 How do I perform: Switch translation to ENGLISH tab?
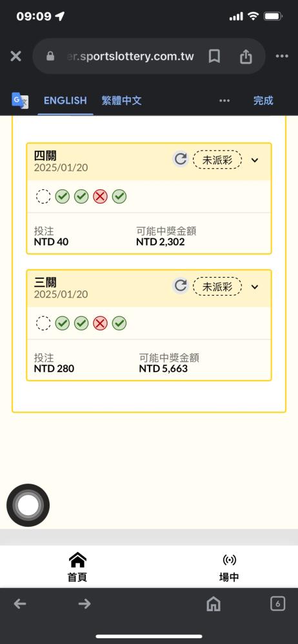[x=65, y=100]
